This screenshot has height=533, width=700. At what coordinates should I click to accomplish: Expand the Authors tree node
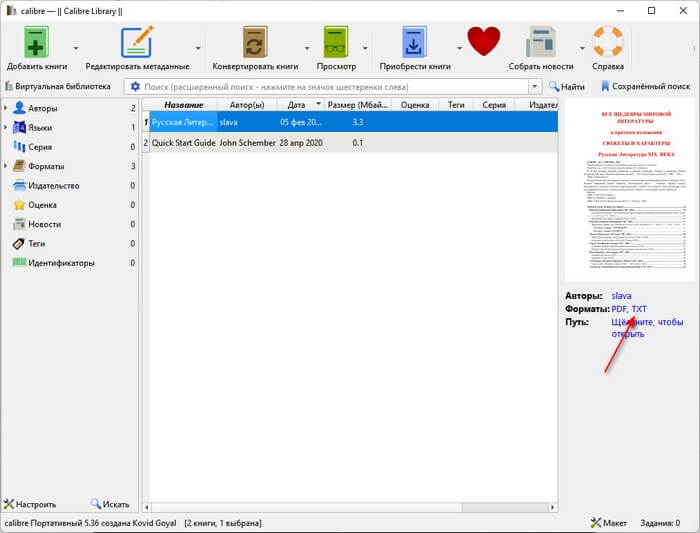tap(5, 108)
